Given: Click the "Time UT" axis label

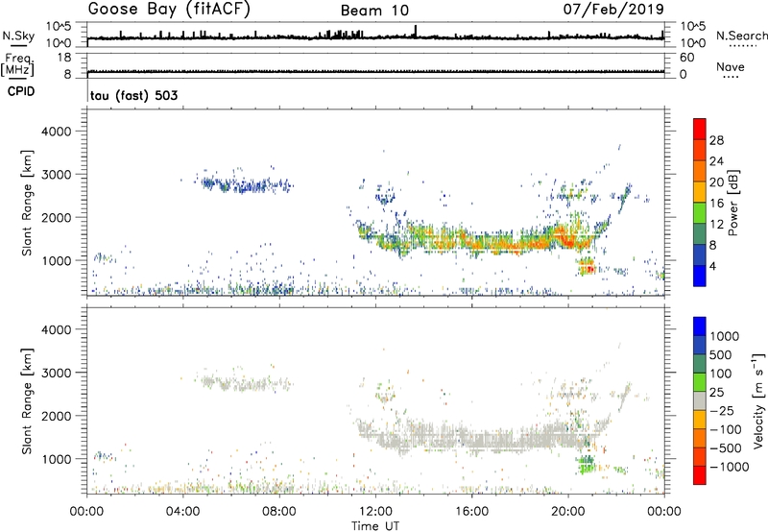Looking at the screenshot, I should [375, 526].
